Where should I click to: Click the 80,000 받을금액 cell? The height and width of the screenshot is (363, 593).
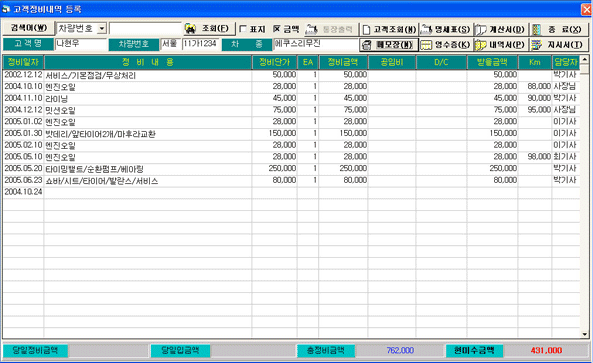(492, 180)
